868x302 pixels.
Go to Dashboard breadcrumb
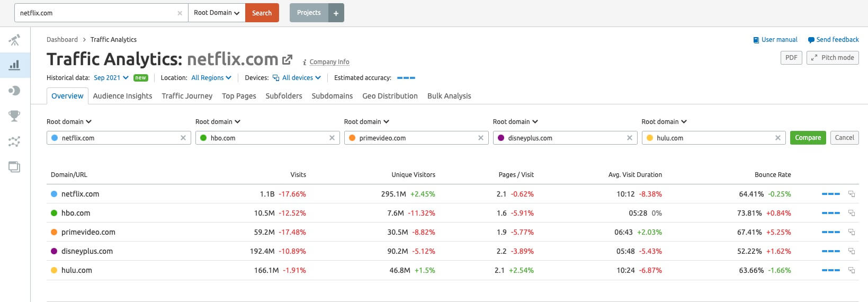click(x=62, y=40)
